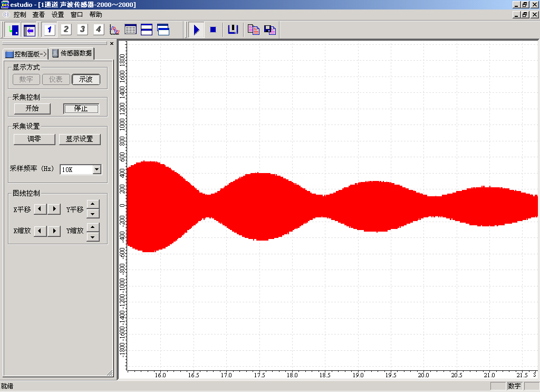Open the data table view icon
The width and height of the screenshot is (540, 392).
[x=130, y=30]
